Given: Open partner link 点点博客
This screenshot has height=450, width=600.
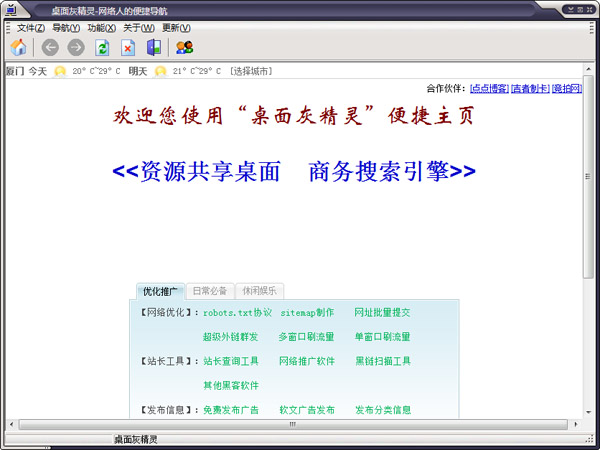Looking at the screenshot, I should click(x=488, y=88).
